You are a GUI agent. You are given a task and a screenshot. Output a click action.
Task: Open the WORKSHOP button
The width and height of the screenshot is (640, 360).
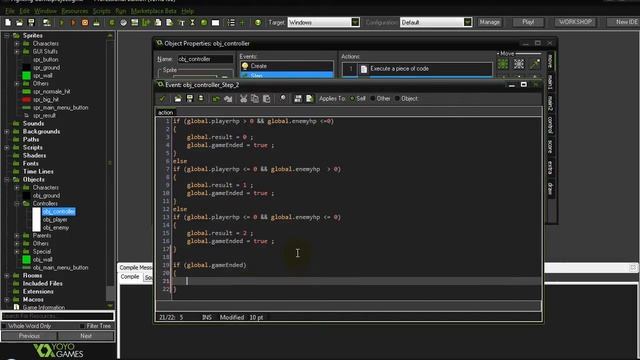[575, 22]
